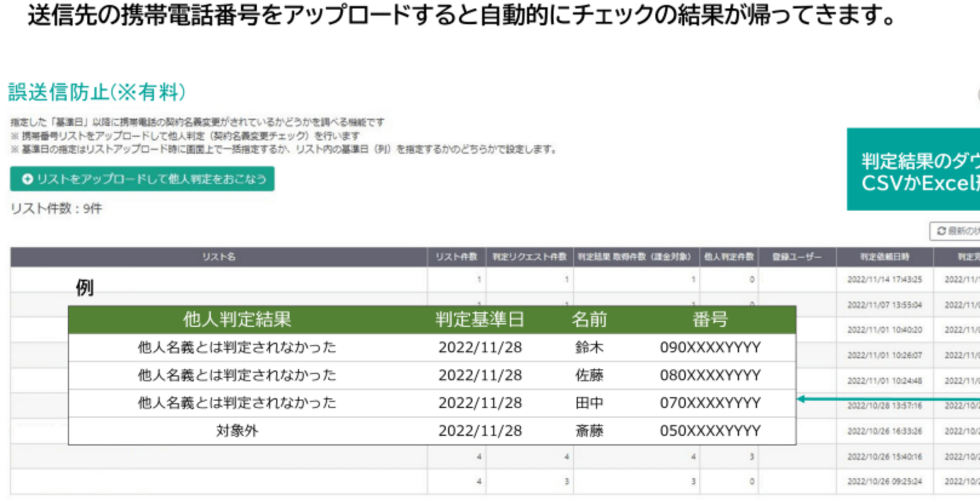Image resolution: width=980 pixels, height=500 pixels.
Task: Select the リスト名 column header
Action: point(219,257)
